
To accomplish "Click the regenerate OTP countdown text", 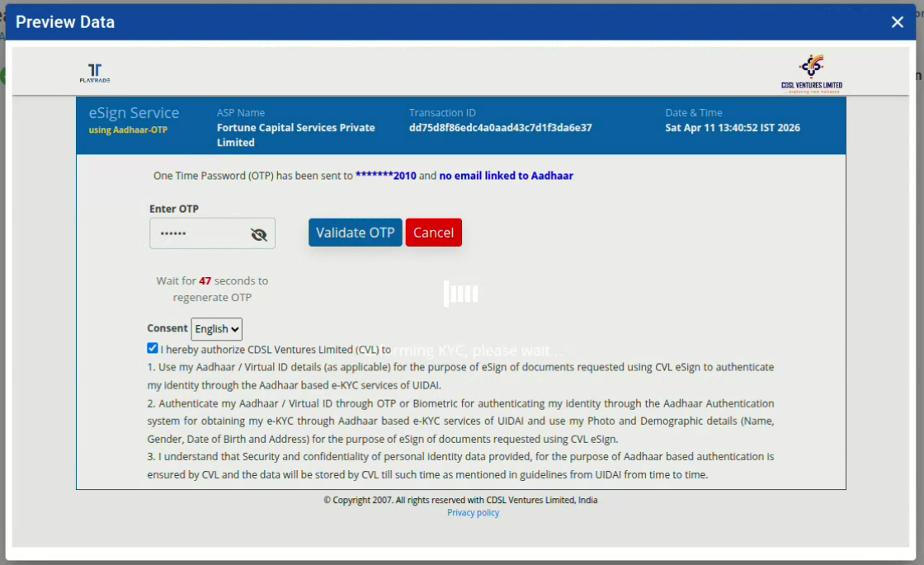I will (x=212, y=289).
